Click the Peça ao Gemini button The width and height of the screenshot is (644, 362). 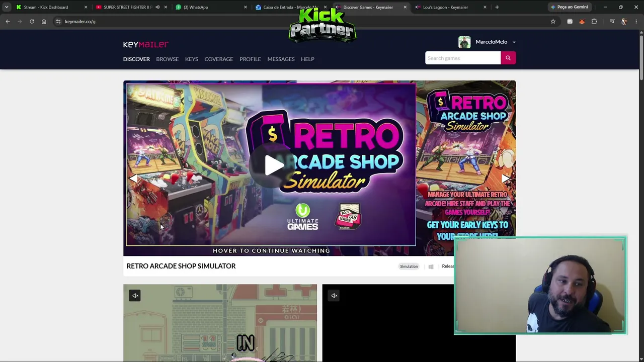pyautogui.click(x=569, y=7)
